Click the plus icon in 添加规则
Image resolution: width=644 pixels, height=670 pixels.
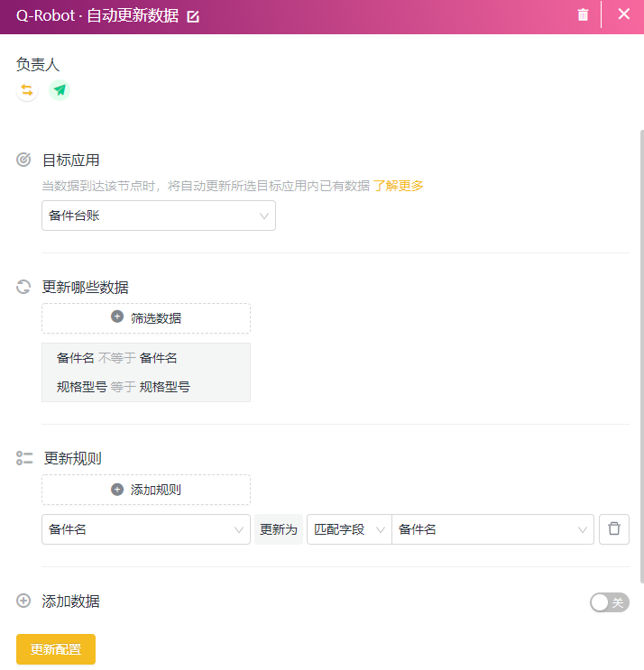pos(117,490)
